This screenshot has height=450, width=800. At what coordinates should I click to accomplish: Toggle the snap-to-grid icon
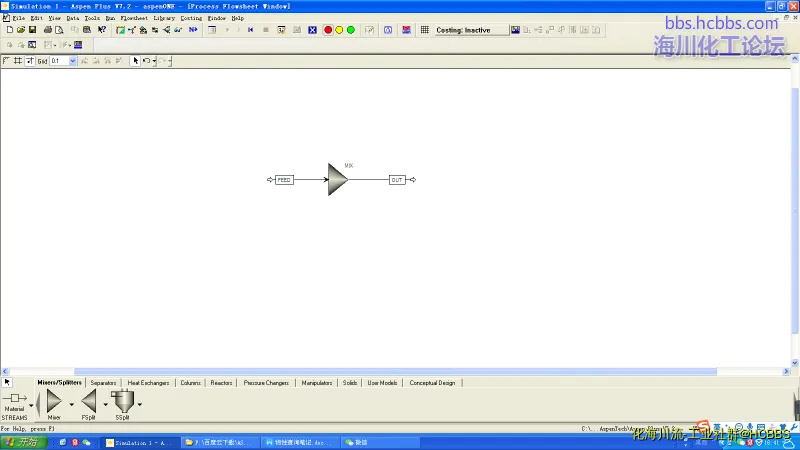(30, 61)
